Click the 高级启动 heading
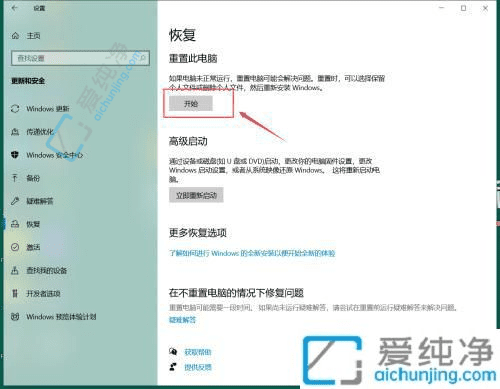The image size is (500, 389). pos(188,141)
